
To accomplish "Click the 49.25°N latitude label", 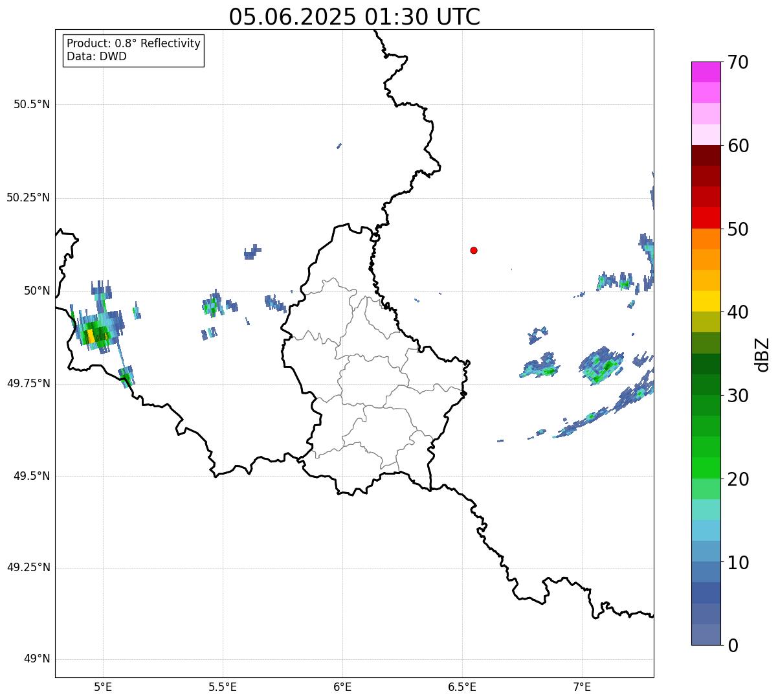I will pos(28,567).
